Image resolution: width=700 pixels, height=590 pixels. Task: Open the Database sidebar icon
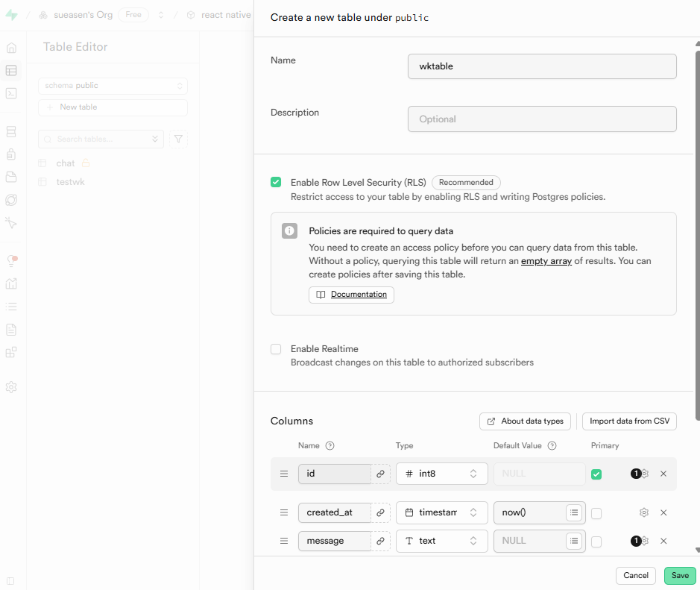point(11,131)
